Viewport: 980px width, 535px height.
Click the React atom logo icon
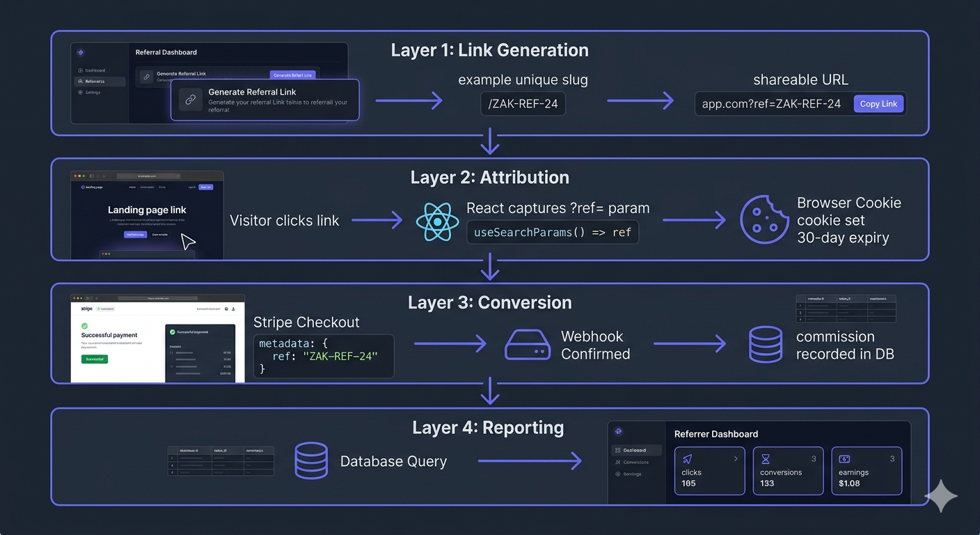(437, 222)
